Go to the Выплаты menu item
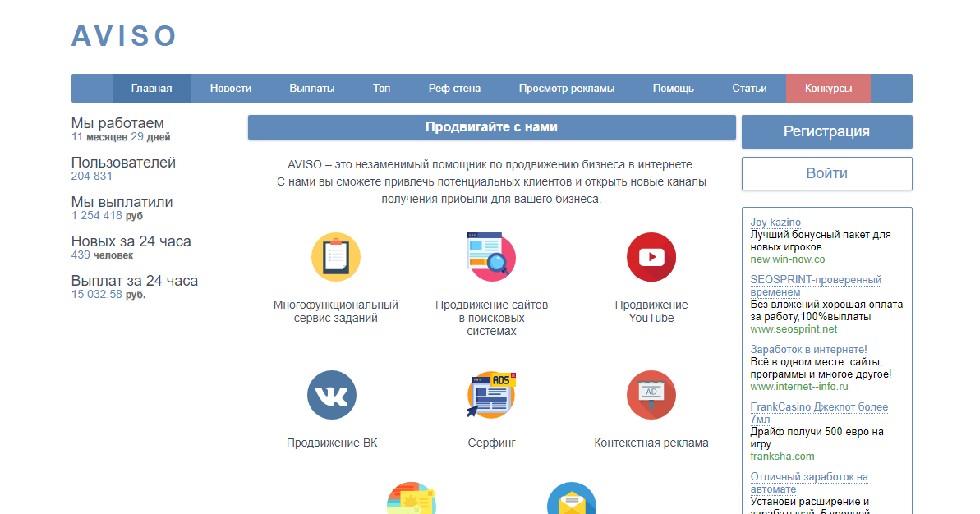Image resolution: width=980 pixels, height=514 pixels. 312,89
